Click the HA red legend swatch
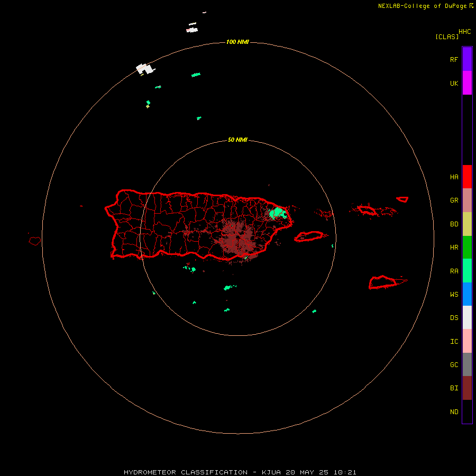The width and height of the screenshot is (476, 476). point(467,177)
